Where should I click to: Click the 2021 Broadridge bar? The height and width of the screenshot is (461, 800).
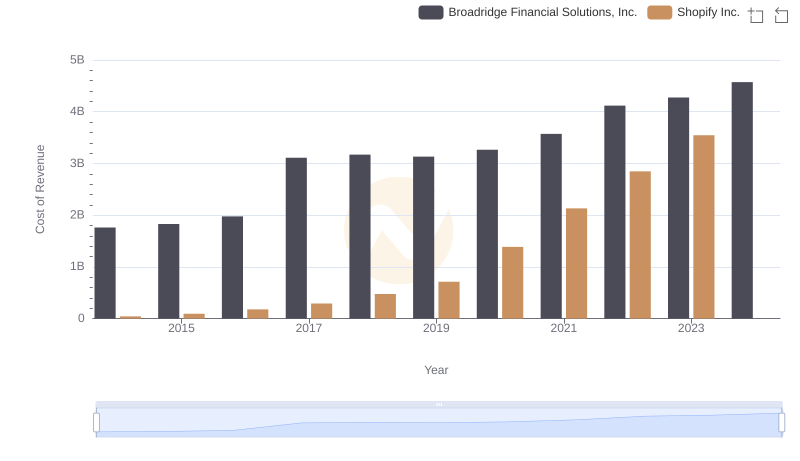pyautogui.click(x=551, y=226)
